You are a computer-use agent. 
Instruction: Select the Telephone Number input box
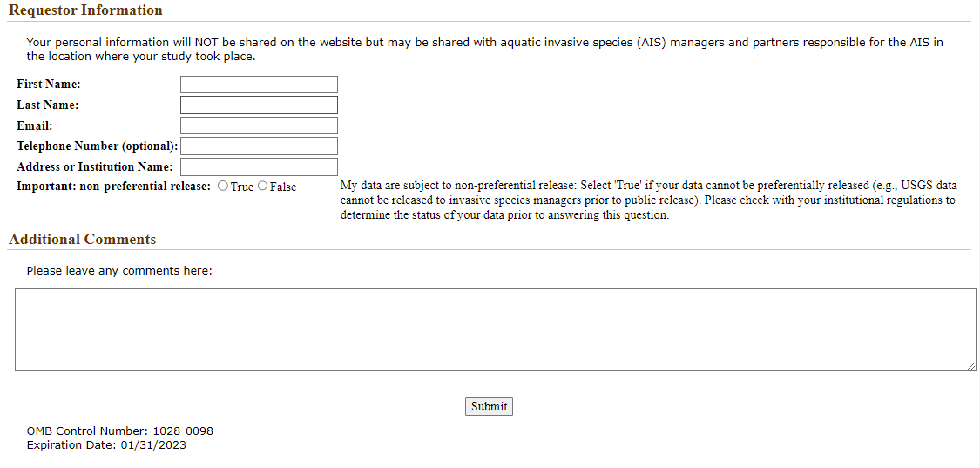click(x=259, y=146)
